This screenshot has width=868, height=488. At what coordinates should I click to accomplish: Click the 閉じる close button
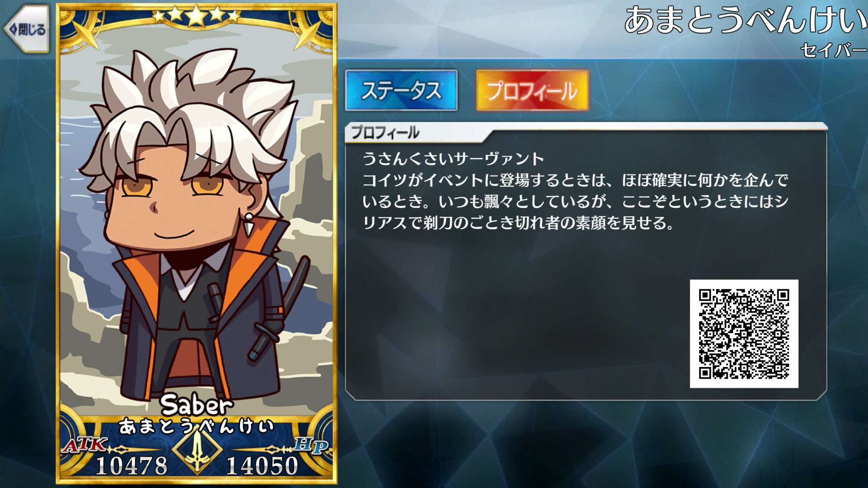pyautogui.click(x=27, y=29)
